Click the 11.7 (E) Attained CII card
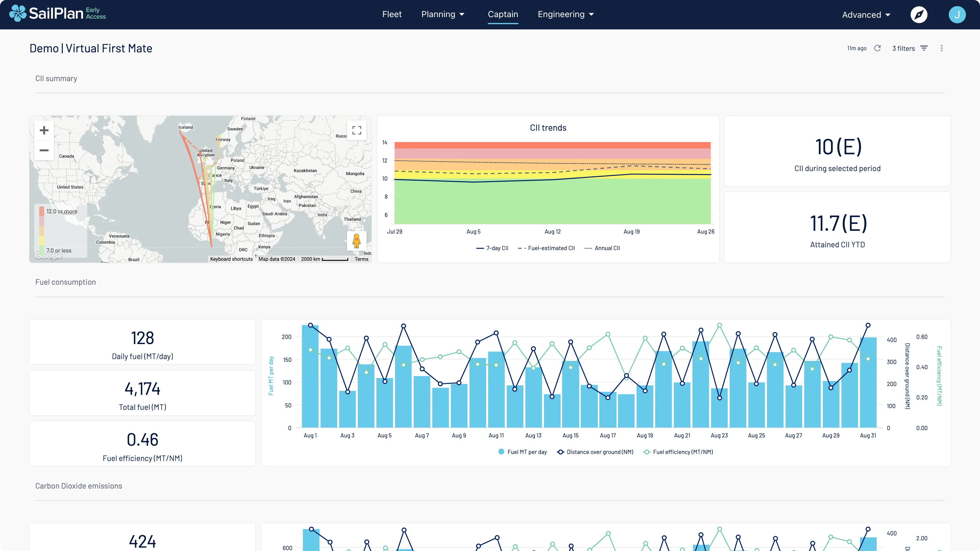The width and height of the screenshot is (980, 551). click(x=837, y=227)
